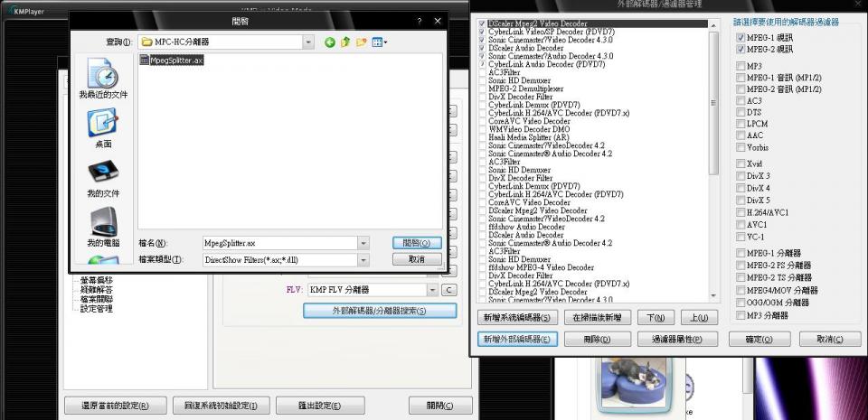This screenshot has width=868, height=420.
Task: Click the 檔名 text field with MpegSplitter.ax
Action: [279, 243]
